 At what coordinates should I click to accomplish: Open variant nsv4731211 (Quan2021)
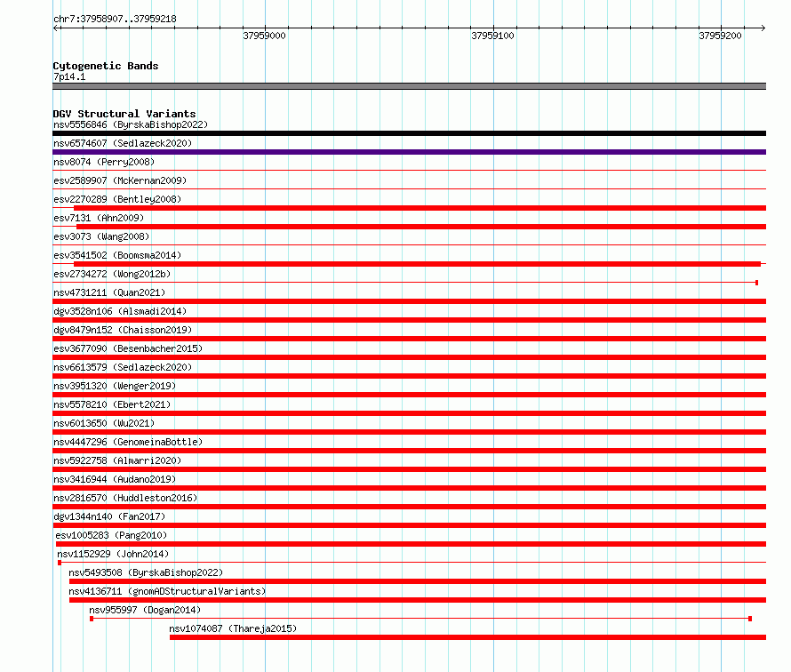coord(109,292)
